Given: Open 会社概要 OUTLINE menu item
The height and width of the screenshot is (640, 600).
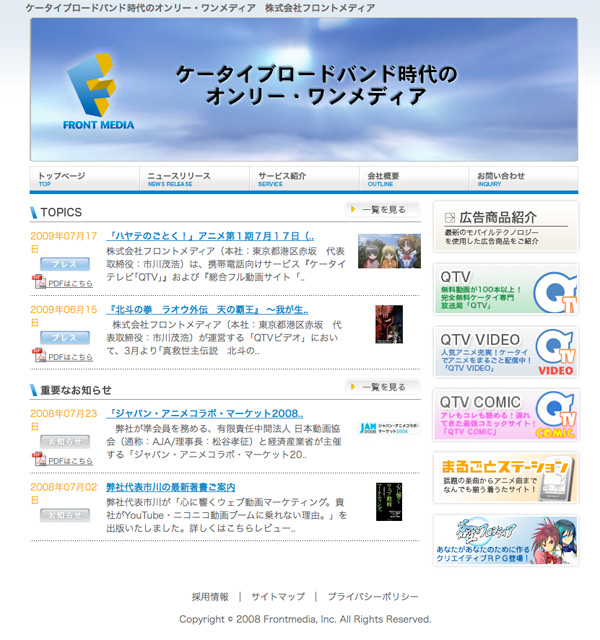Looking at the screenshot, I should (414, 179).
